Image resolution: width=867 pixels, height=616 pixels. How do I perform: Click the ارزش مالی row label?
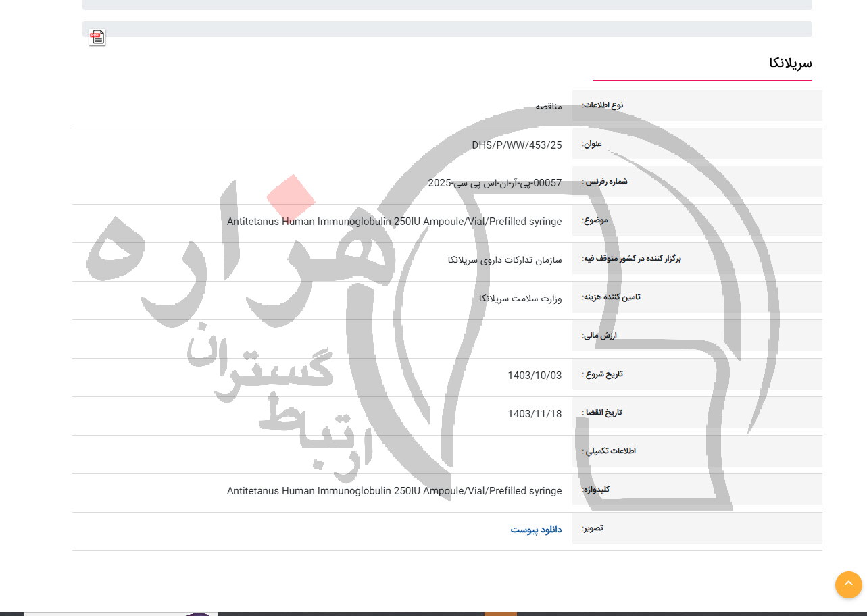click(598, 336)
